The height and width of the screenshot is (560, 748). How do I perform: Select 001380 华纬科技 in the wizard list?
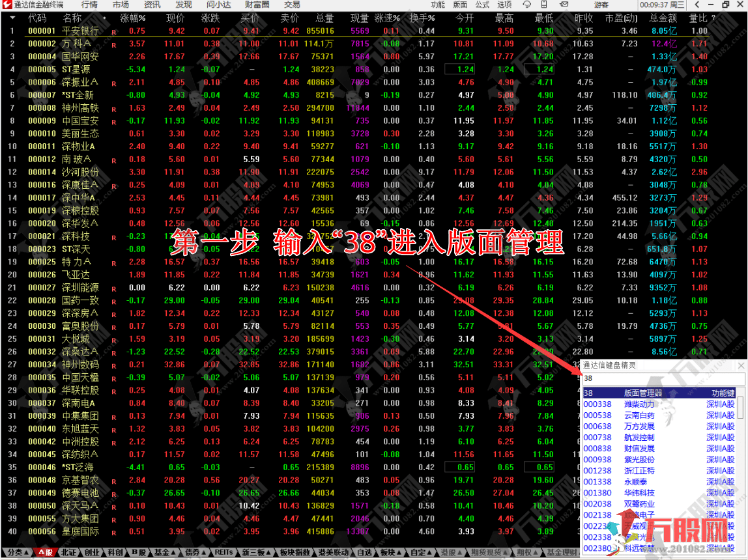click(659, 493)
